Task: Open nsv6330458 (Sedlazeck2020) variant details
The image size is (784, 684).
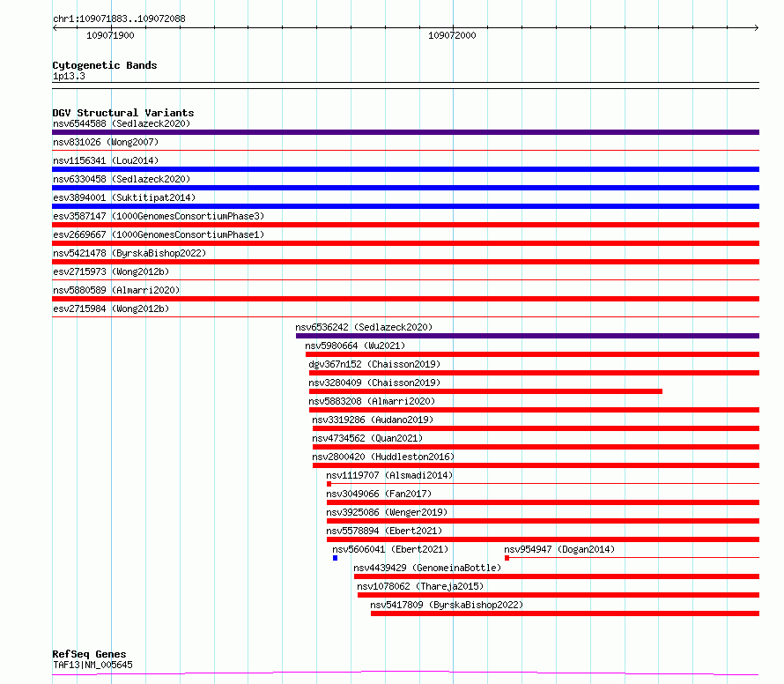Action: coord(122,179)
